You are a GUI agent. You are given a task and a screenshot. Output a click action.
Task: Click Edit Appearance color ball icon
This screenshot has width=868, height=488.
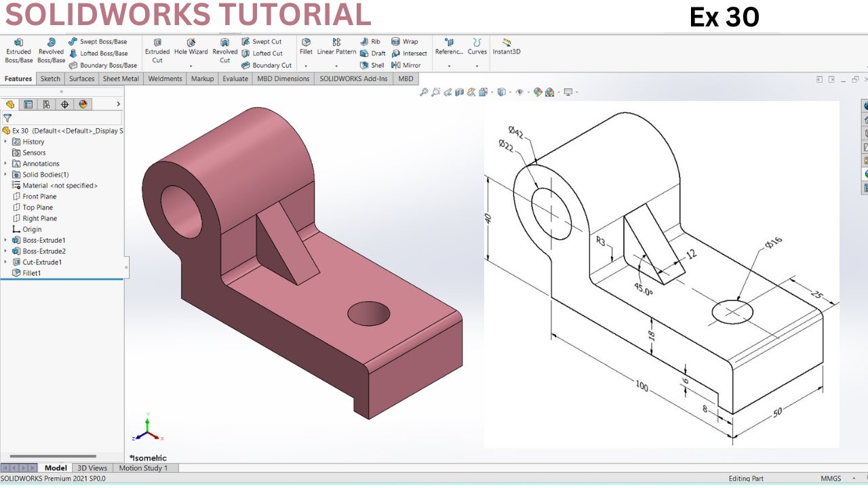tap(538, 92)
